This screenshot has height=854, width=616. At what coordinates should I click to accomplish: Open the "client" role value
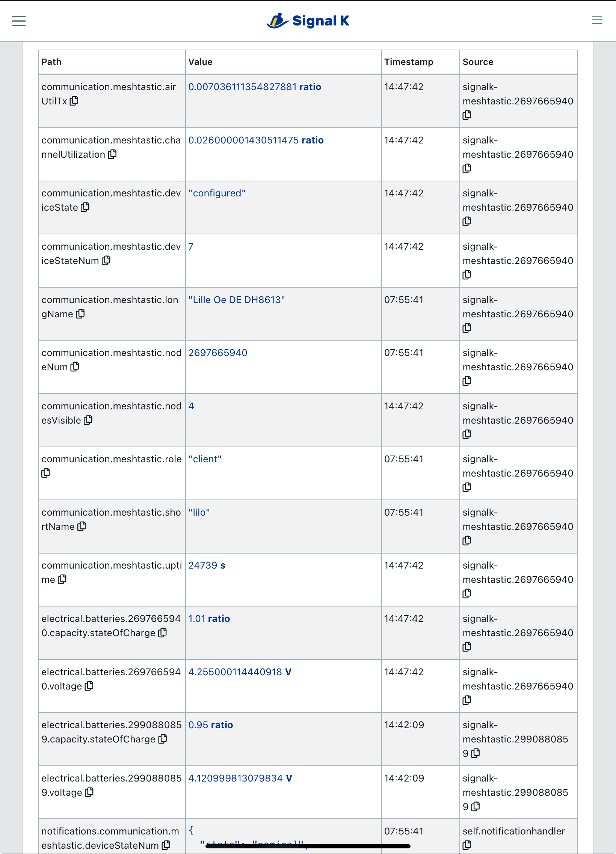[x=205, y=459]
